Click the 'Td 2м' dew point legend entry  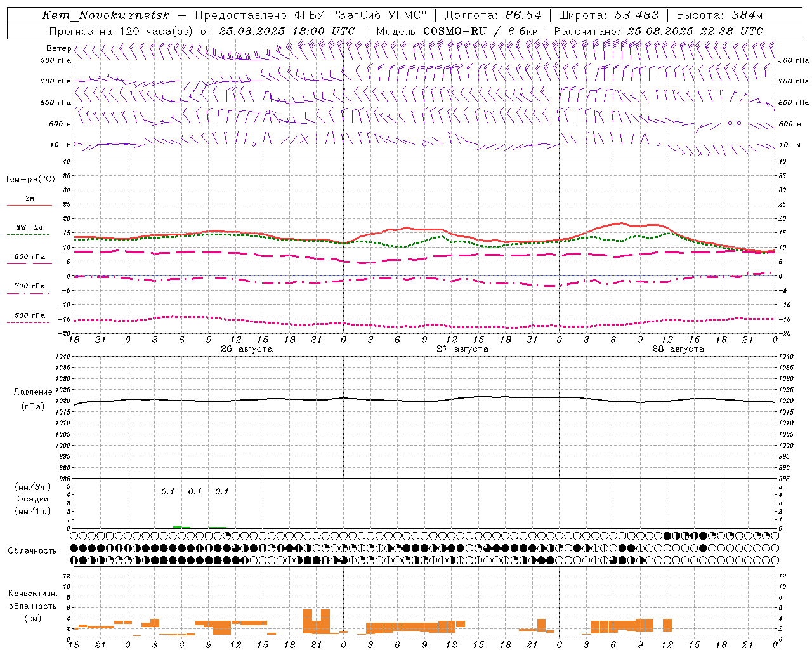(29, 227)
